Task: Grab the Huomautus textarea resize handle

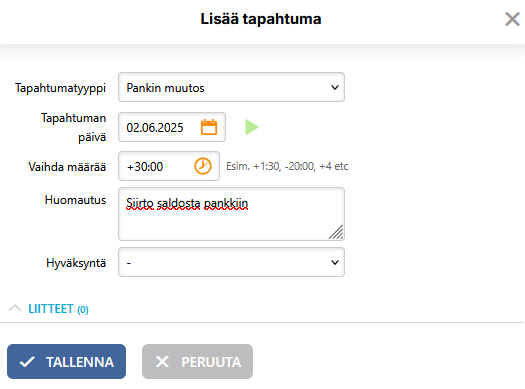Action: [x=336, y=232]
